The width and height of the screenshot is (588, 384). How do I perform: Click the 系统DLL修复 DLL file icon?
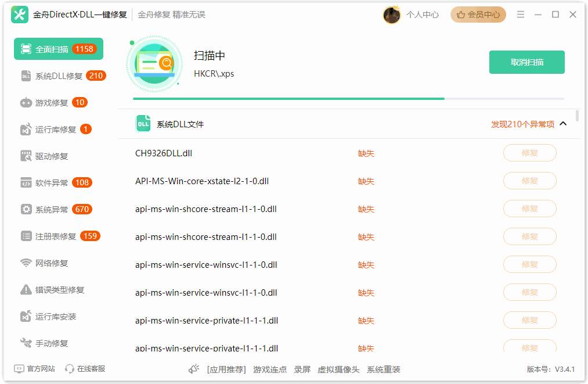[x=26, y=76]
